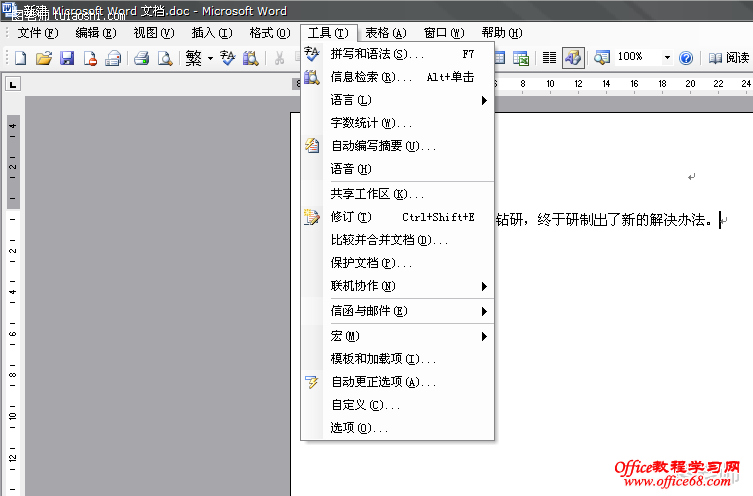Image resolution: width=753 pixels, height=496 pixels.
Task: Click the Print printer icon
Action: [142, 59]
